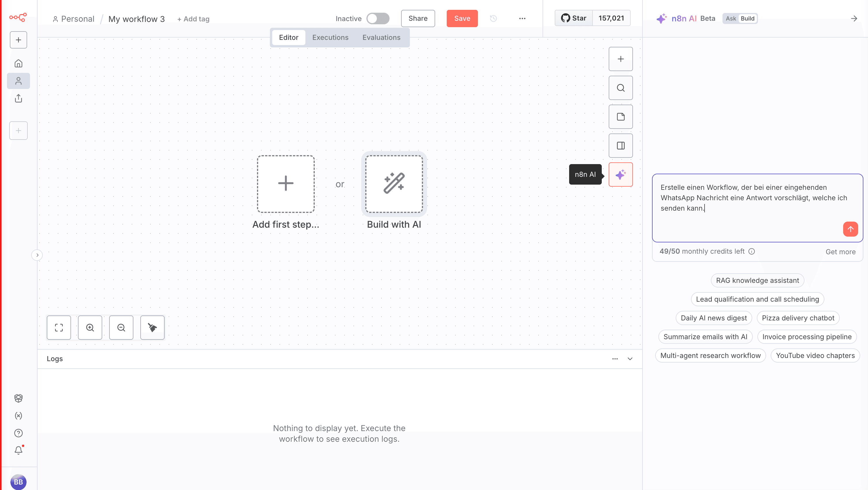Open the notifications bell in sidebar
868x490 pixels.
[x=18, y=450]
